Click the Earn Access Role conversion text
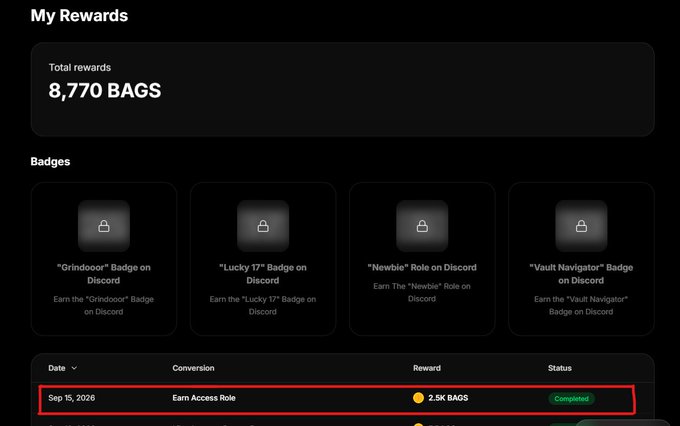The height and width of the screenshot is (426, 680). (x=204, y=398)
